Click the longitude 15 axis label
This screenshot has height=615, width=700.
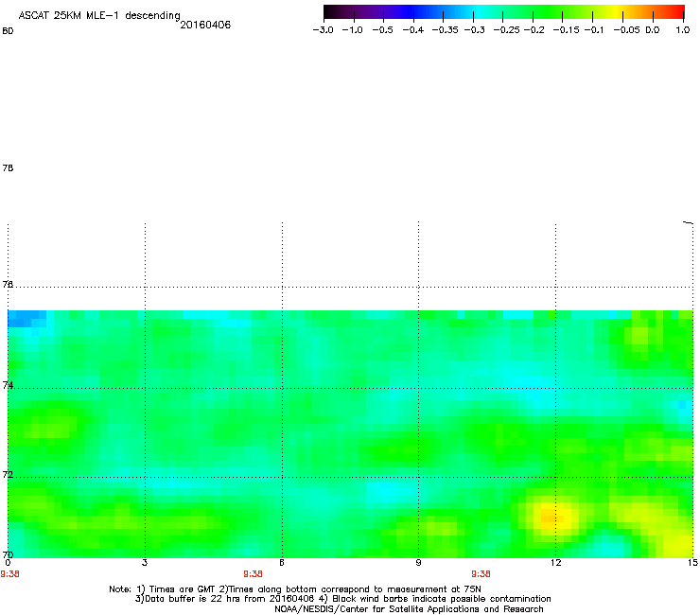tap(692, 563)
